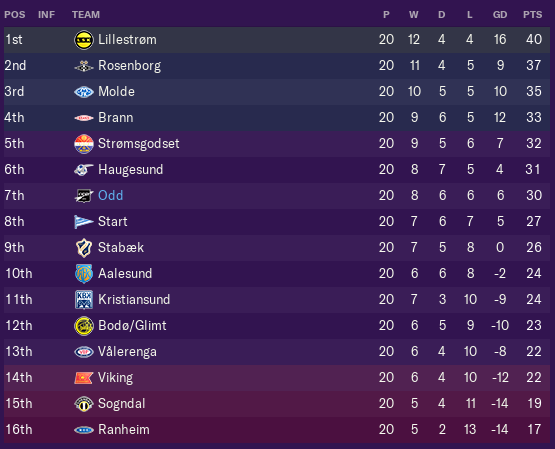Open Molde via its blue crest
The width and height of the screenshot is (555, 449).
pos(84,92)
